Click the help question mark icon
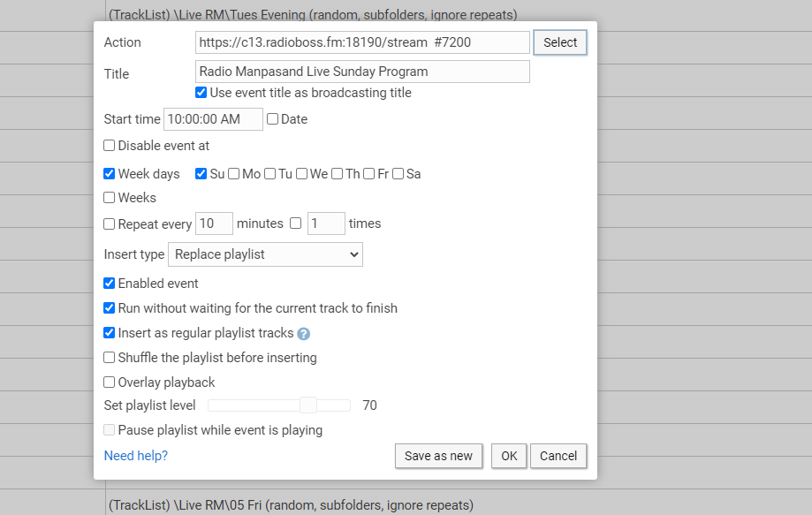The height and width of the screenshot is (515, 812). pyautogui.click(x=303, y=334)
